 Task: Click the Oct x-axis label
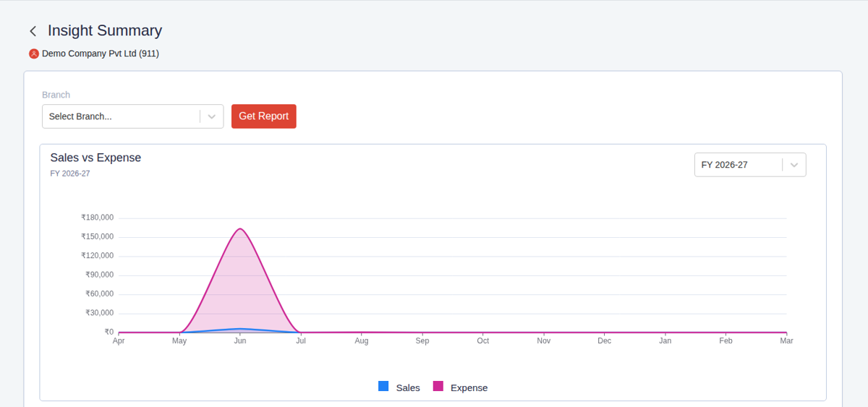pos(483,340)
